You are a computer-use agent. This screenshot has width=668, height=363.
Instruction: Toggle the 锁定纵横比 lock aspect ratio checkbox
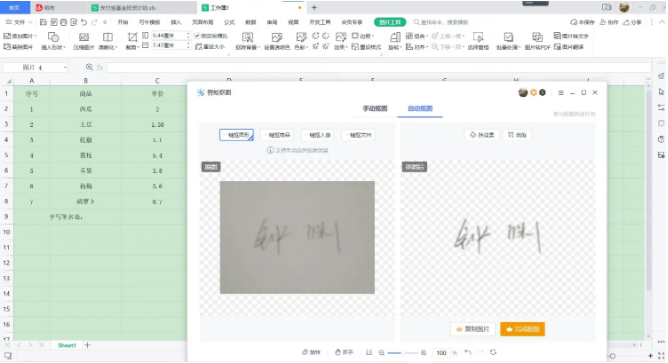[x=197, y=36]
